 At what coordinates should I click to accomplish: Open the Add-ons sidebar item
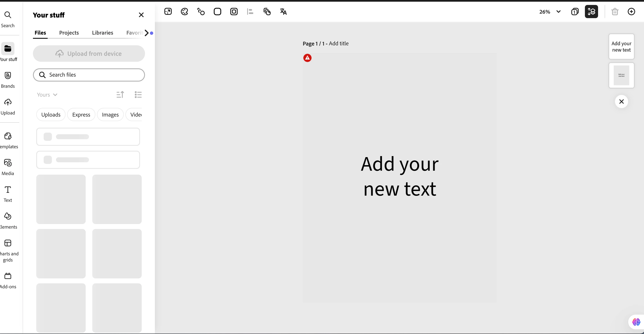point(8,280)
